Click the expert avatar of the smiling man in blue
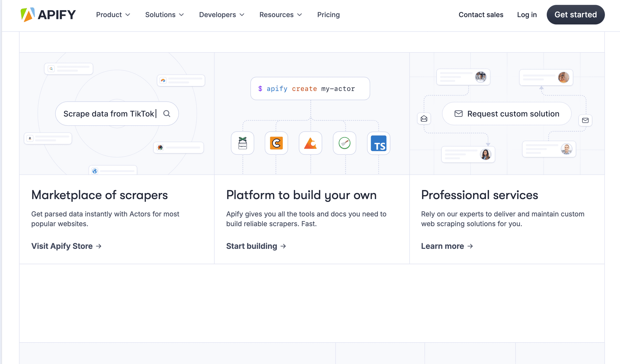This screenshot has height=364, width=620. point(566,149)
